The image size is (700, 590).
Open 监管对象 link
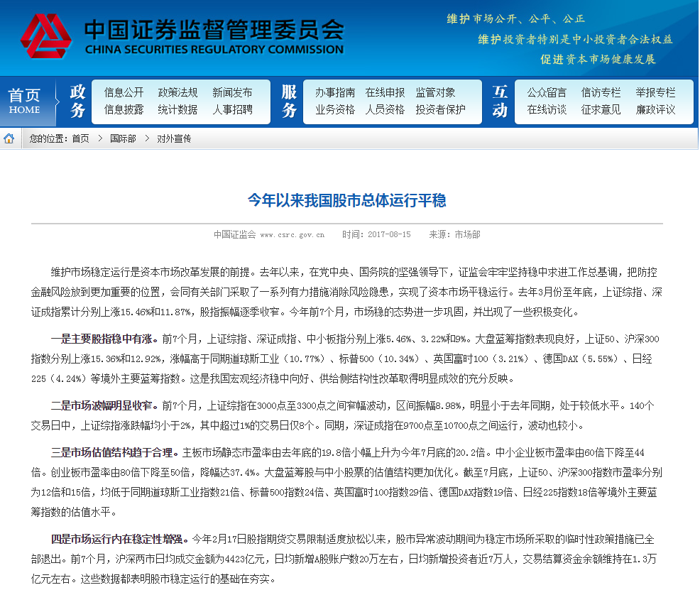(x=436, y=92)
